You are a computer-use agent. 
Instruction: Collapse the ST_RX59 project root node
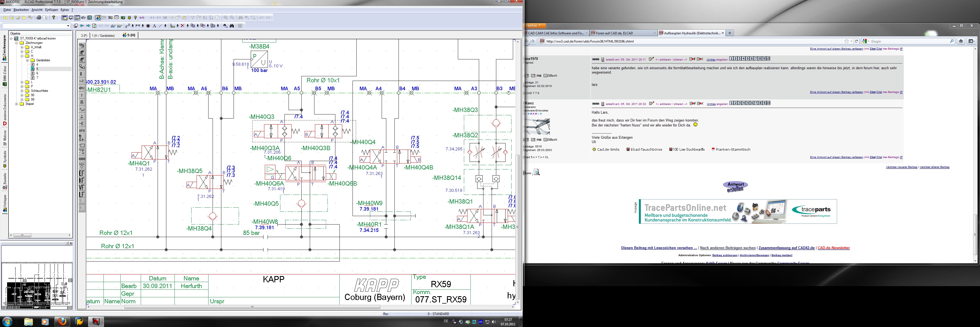pyautogui.click(x=11, y=39)
